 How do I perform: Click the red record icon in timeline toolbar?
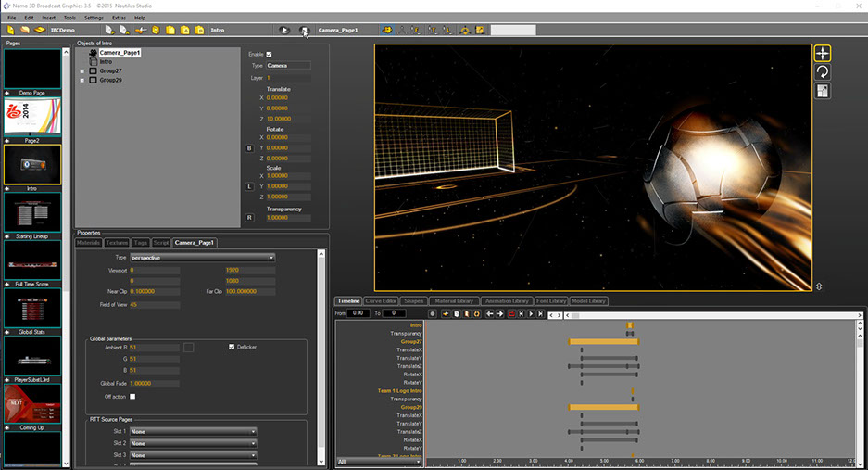click(x=510, y=314)
